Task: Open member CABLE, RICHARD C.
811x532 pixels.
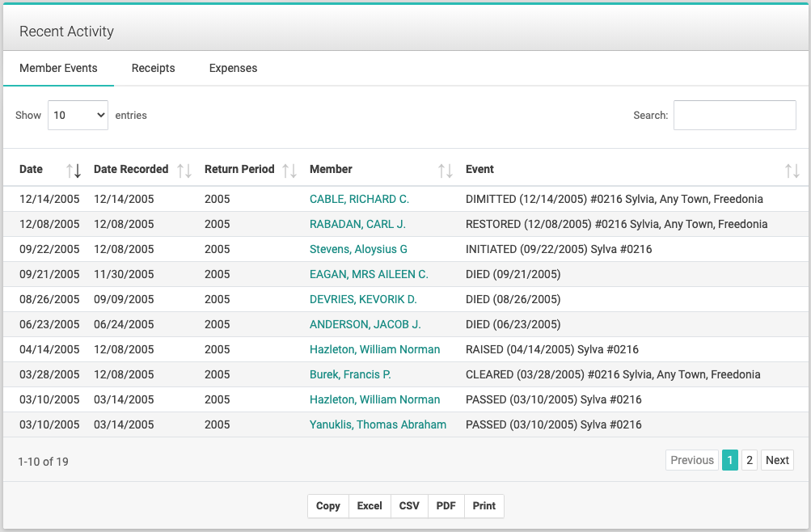Action: tap(359, 199)
